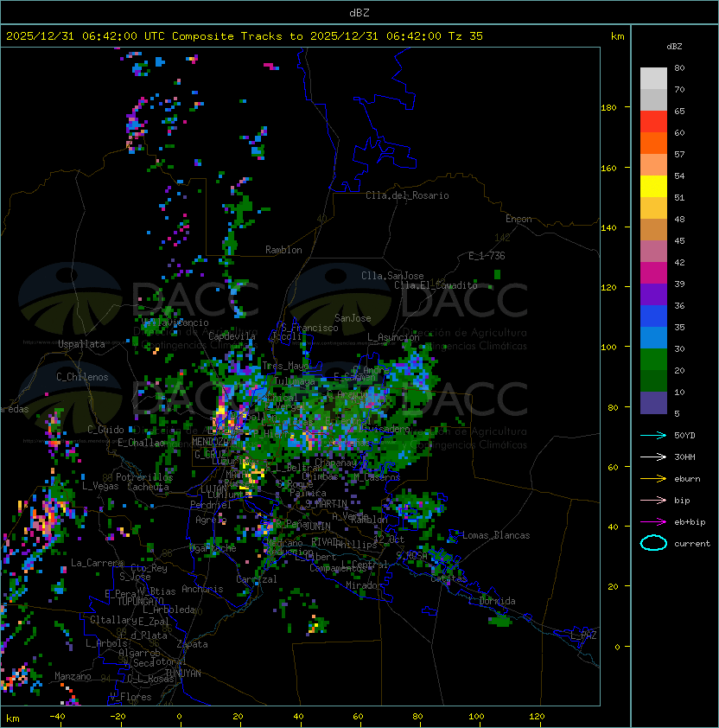The width and height of the screenshot is (719, 728).
Task: Click the 'L_Vegas' label
Action: [100, 486]
